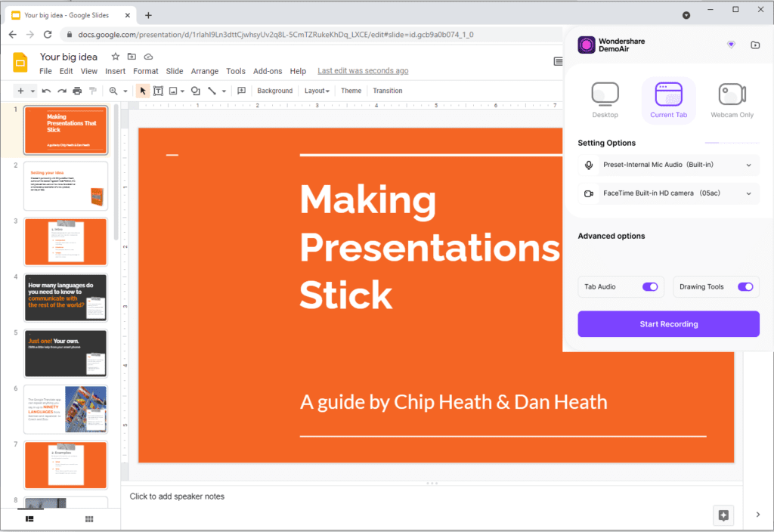Screen dimensions: 774x532
Task: Click the undo arrow in Slides toolbar
Action: pos(47,91)
